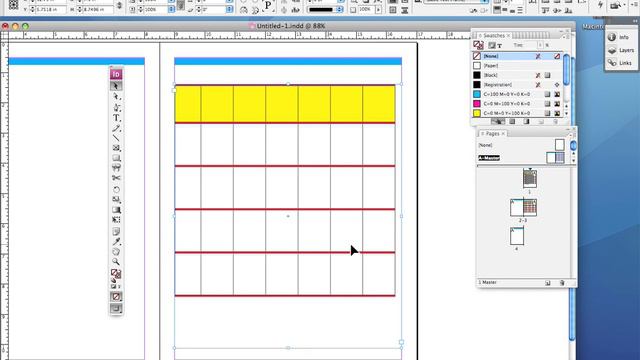640x360 pixels.
Task: Click the Tint value field in Swatches
Action: (x=531, y=45)
